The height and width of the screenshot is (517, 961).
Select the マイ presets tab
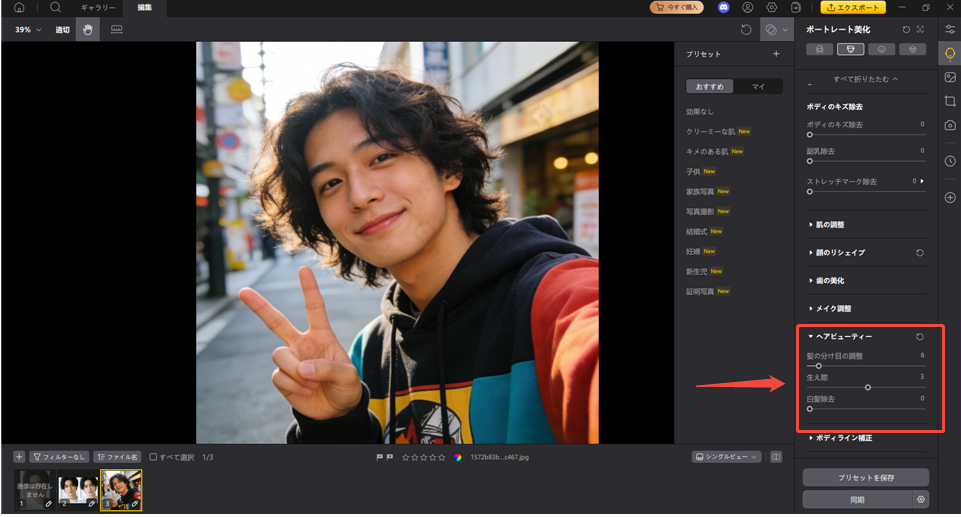click(x=758, y=86)
